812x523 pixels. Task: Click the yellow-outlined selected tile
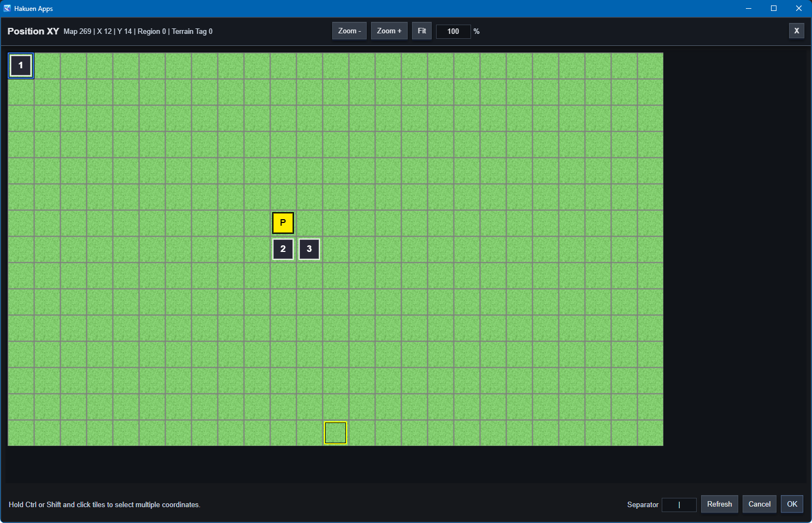[x=336, y=433]
